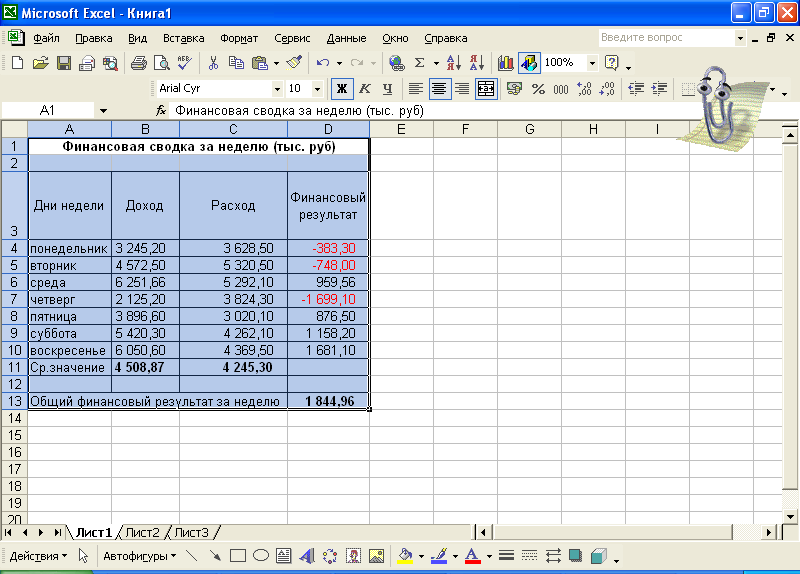Open the Вставка menu
Image resolution: width=800 pixels, height=574 pixels.
pyautogui.click(x=183, y=38)
